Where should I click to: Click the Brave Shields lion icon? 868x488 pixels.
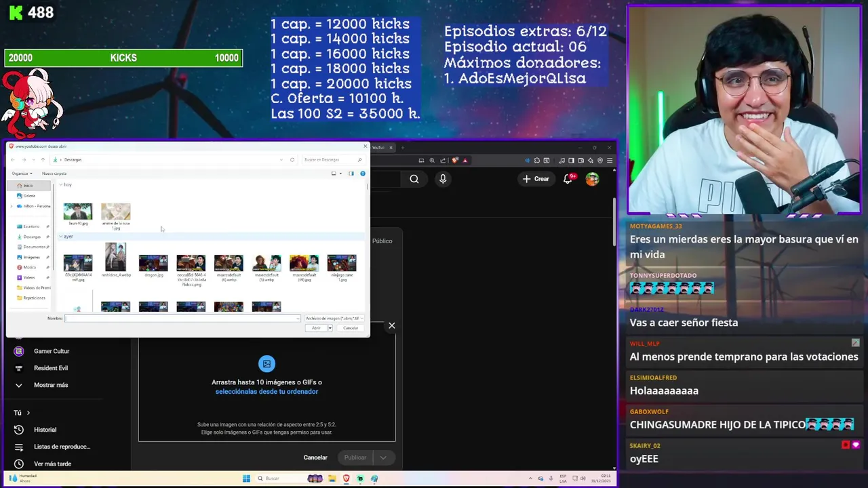tap(455, 161)
